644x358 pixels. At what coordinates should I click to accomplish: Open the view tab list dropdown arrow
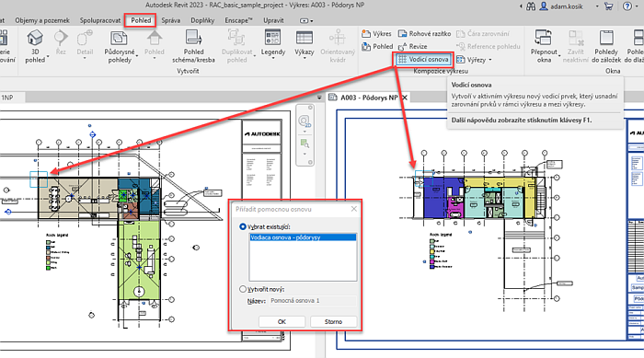tap(319, 98)
